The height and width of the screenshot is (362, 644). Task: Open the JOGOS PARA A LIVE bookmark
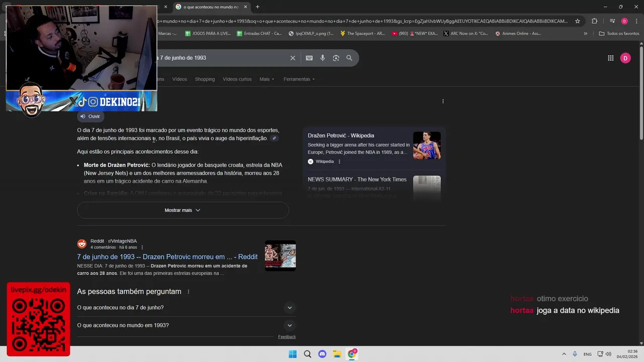click(208, 34)
